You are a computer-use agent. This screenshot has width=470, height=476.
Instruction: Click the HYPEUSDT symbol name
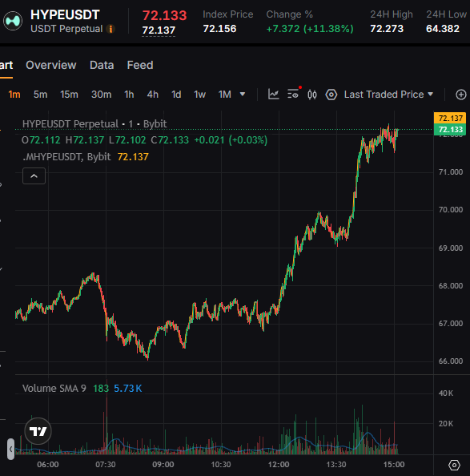(x=65, y=14)
